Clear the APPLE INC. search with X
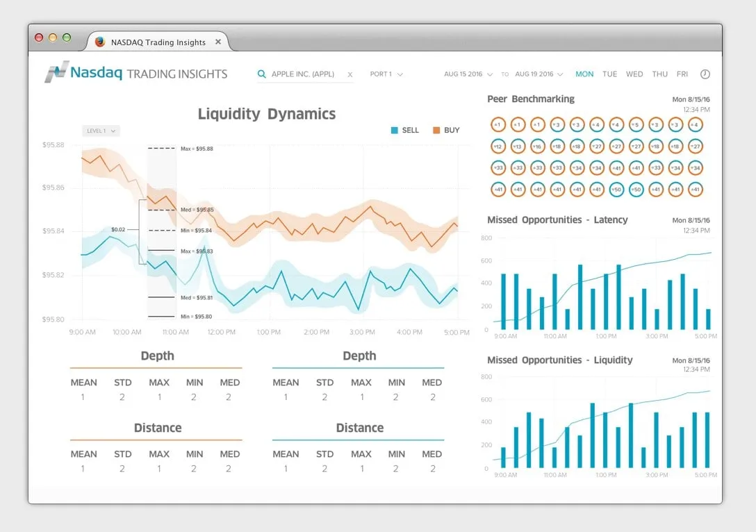 [350, 75]
